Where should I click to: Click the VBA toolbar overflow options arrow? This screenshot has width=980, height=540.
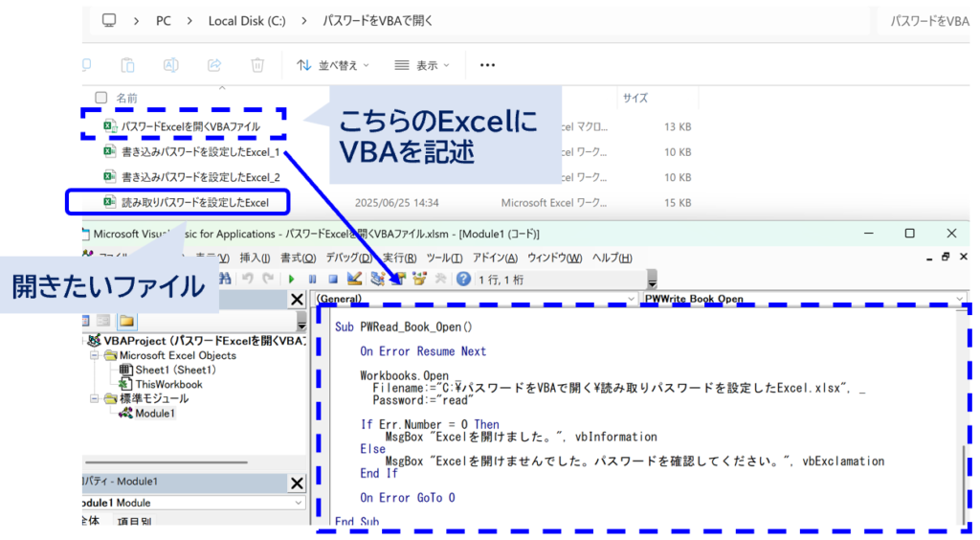[x=652, y=280]
